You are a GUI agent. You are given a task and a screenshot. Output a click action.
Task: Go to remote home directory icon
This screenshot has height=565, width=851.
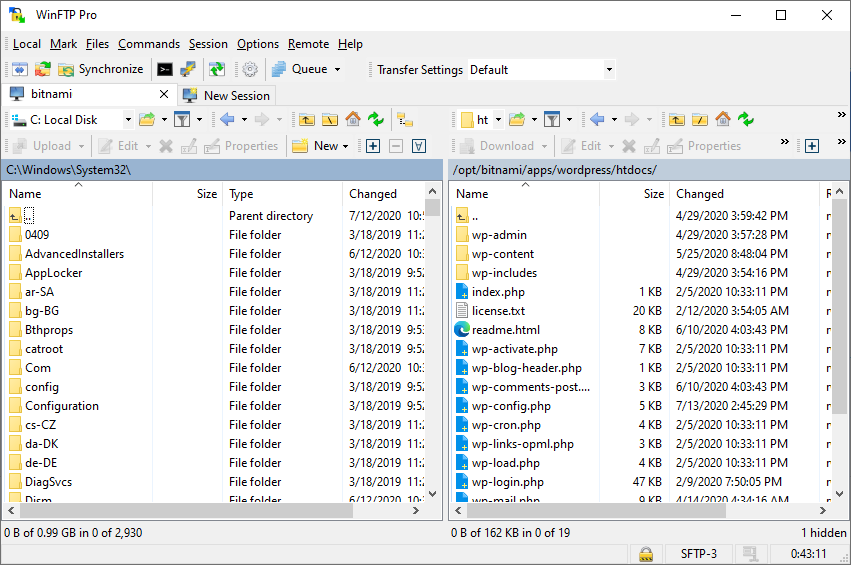click(x=722, y=119)
